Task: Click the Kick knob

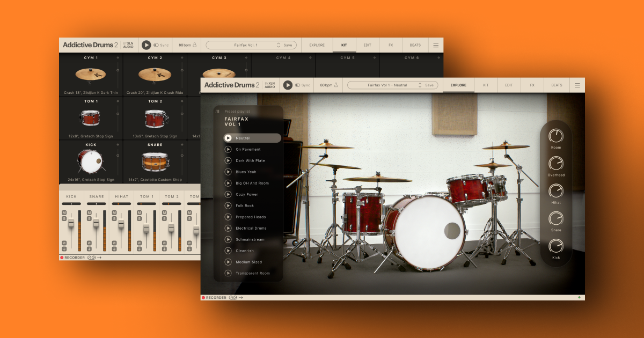Action: pyautogui.click(x=556, y=246)
